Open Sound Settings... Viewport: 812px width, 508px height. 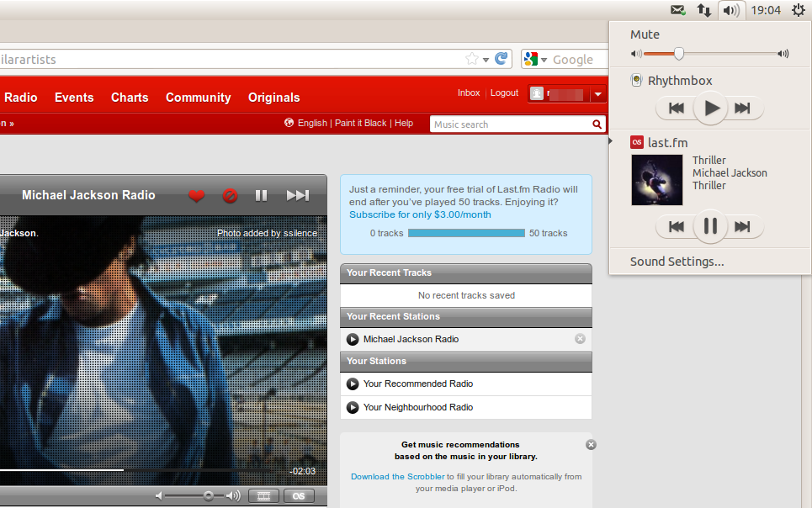[677, 262]
